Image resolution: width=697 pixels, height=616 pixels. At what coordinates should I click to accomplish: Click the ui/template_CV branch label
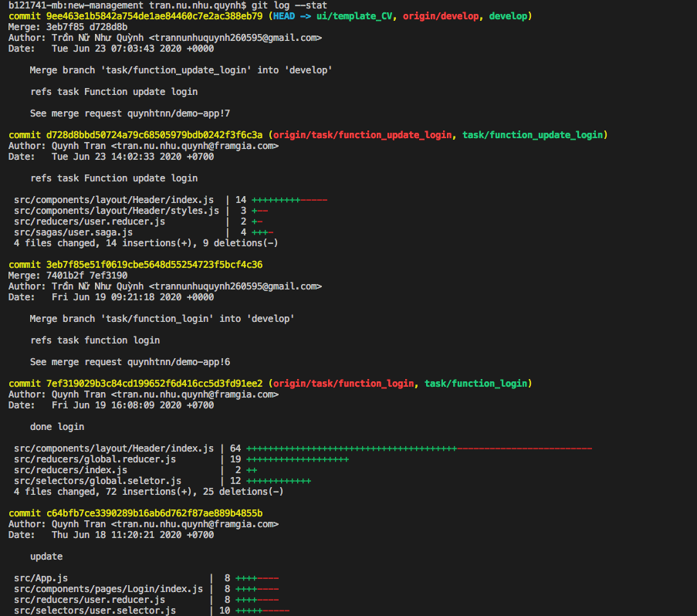[351, 15]
